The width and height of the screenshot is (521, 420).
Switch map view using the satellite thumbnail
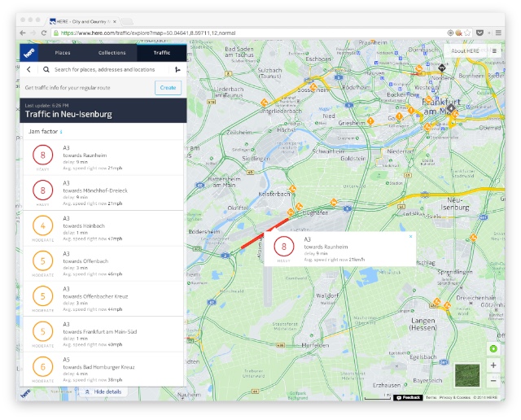click(467, 375)
